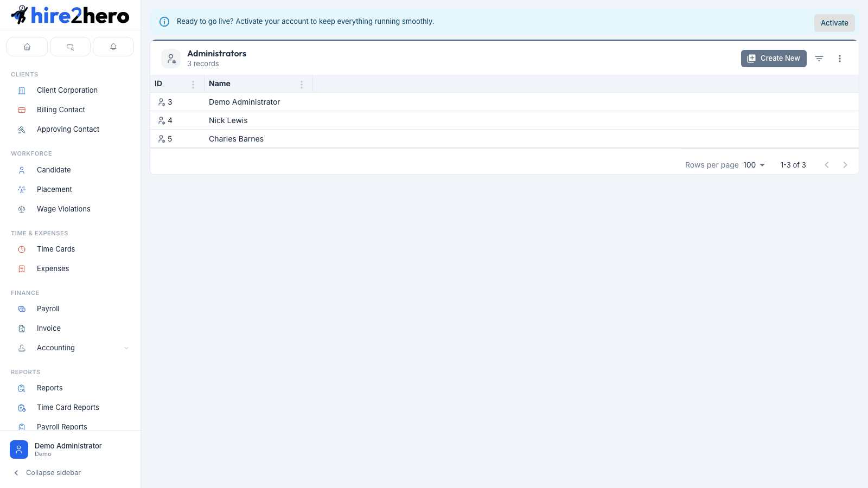Select the Nick Lewis row
Screen dimensions: 868x488
tap(505, 120)
